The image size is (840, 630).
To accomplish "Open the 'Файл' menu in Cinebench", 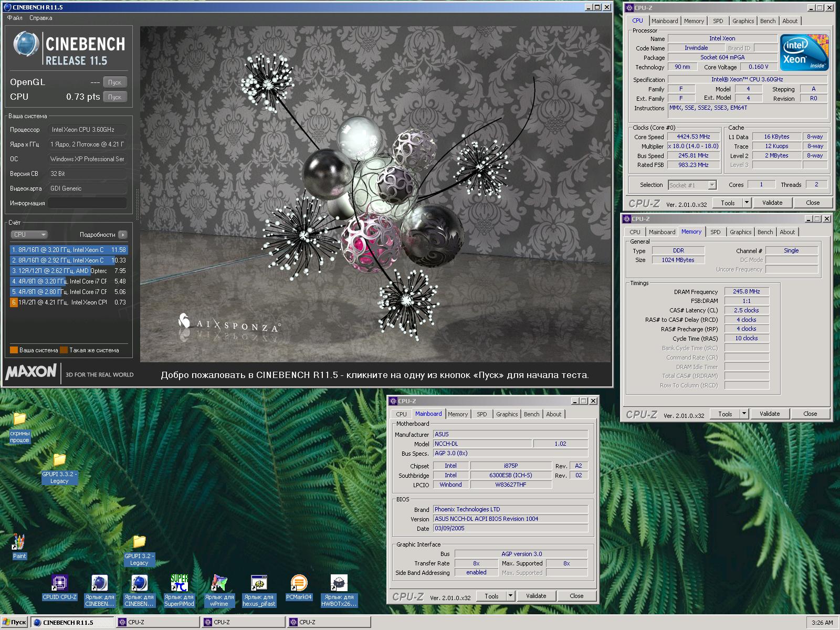I will click(x=15, y=18).
